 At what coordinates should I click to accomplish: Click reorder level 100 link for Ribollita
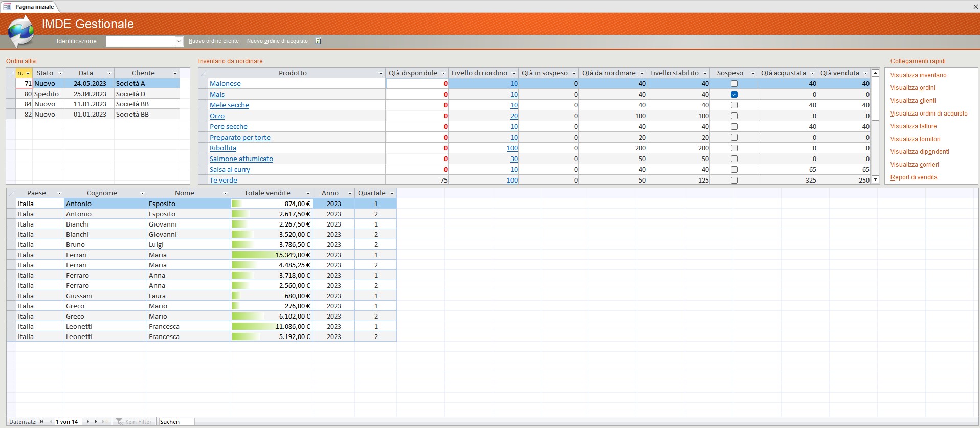(x=512, y=148)
